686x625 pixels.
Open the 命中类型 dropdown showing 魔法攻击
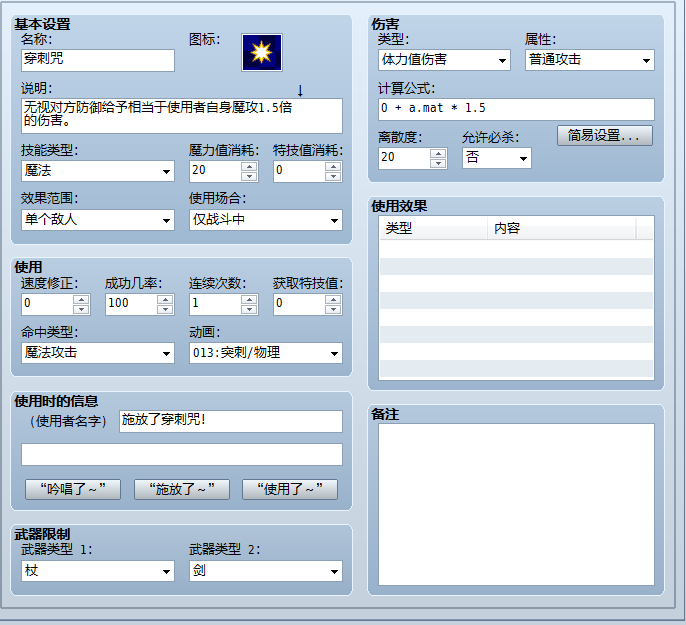98,353
